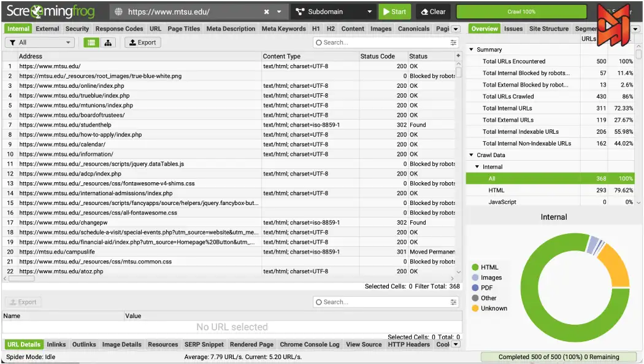Viewport: 644px width, 364px height.
Task: Open the All filter dropdown
Action: pyautogui.click(x=40, y=42)
